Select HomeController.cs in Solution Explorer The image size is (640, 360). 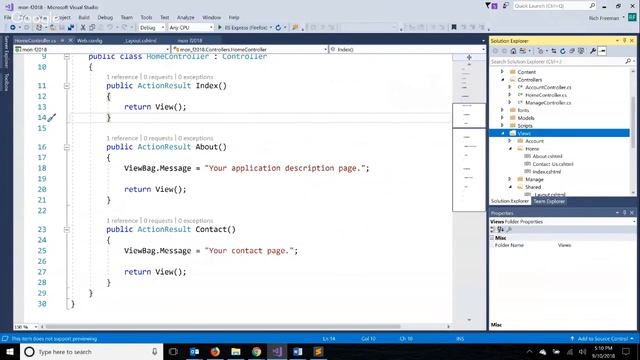(x=546, y=95)
